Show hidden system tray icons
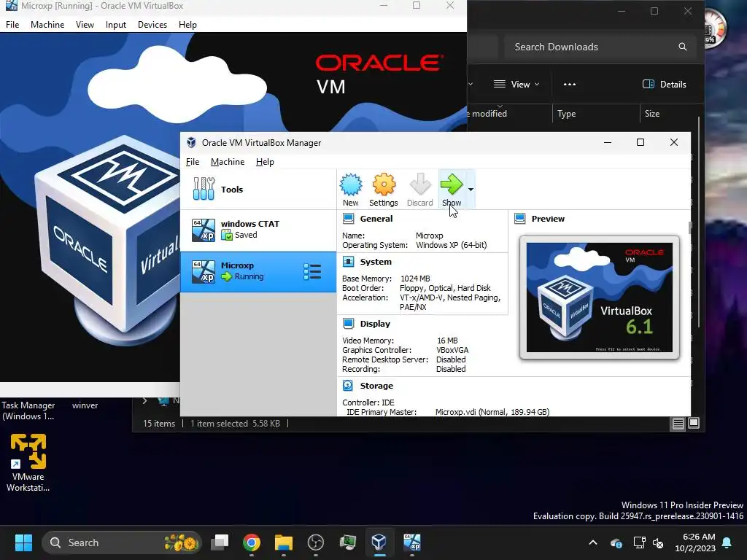 pos(593,542)
